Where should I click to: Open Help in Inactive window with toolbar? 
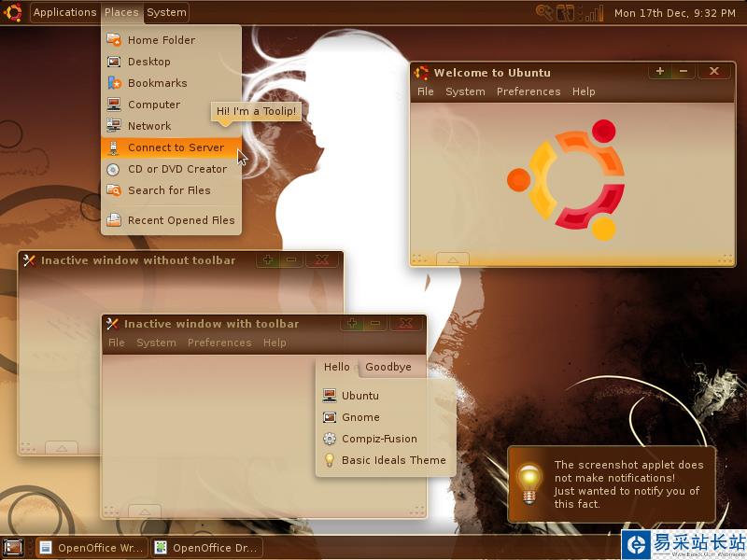coord(275,343)
